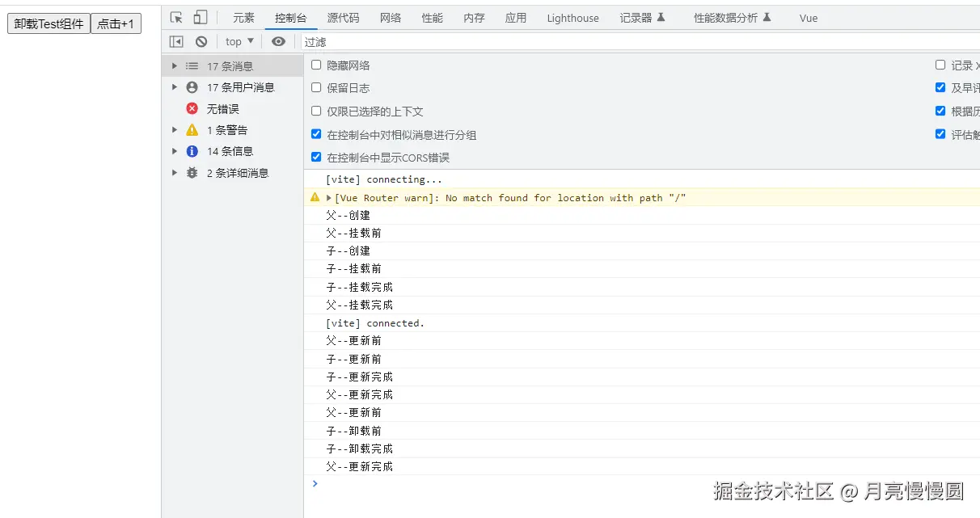Select the 控制台 tab

(291, 18)
